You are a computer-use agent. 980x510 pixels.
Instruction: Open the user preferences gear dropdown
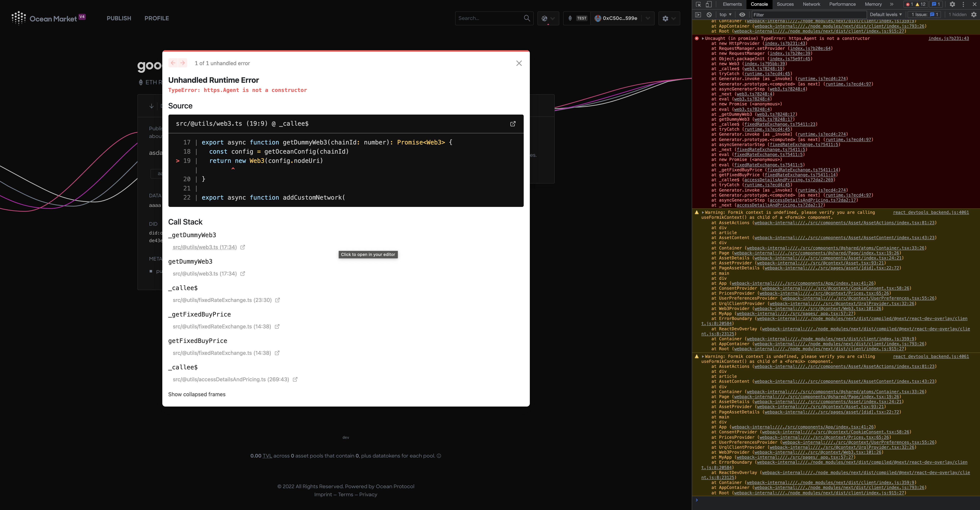click(x=669, y=18)
